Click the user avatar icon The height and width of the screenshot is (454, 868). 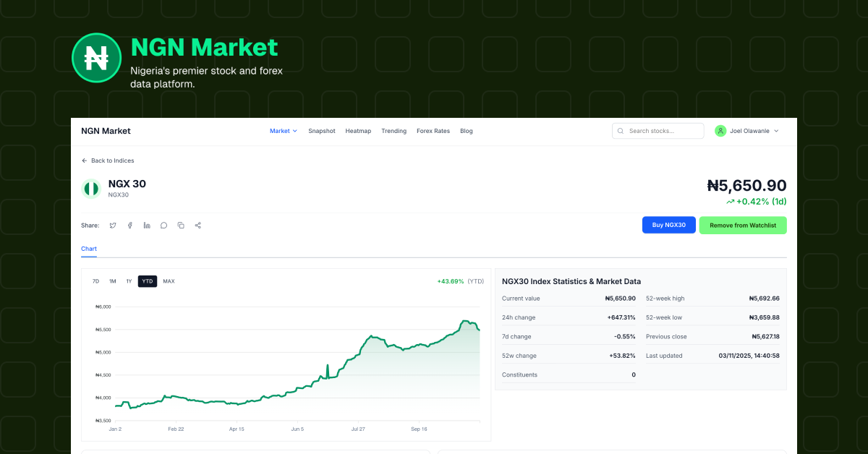720,131
